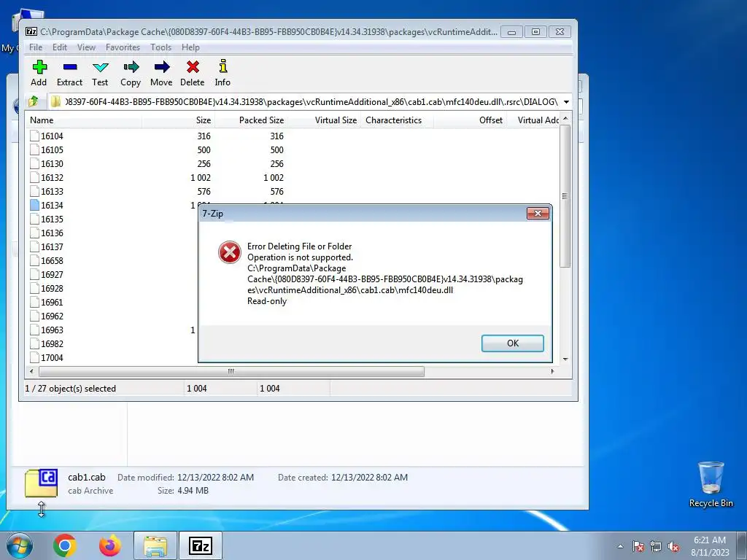Sort by Packed Size column header

click(251, 120)
